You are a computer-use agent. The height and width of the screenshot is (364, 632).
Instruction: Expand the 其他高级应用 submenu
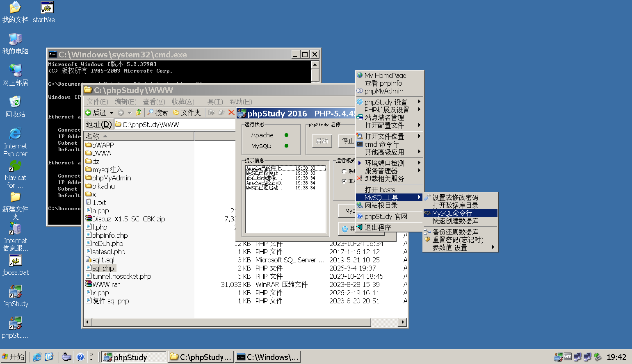(x=389, y=152)
